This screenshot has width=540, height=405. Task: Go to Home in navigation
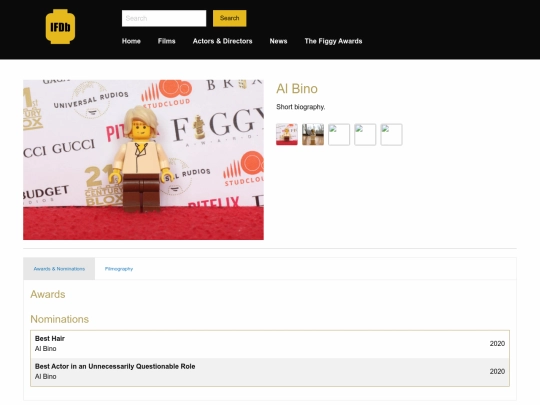pyautogui.click(x=131, y=41)
